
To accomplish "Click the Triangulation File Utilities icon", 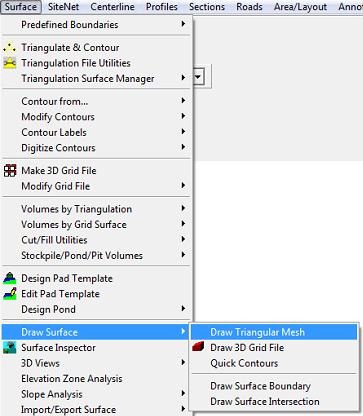I will pos(10,63).
